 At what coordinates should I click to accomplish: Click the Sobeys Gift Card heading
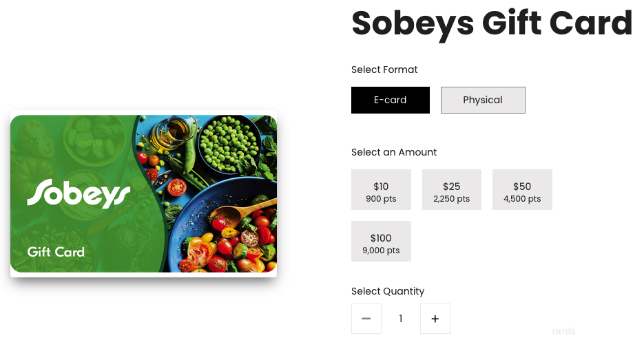coord(491,23)
